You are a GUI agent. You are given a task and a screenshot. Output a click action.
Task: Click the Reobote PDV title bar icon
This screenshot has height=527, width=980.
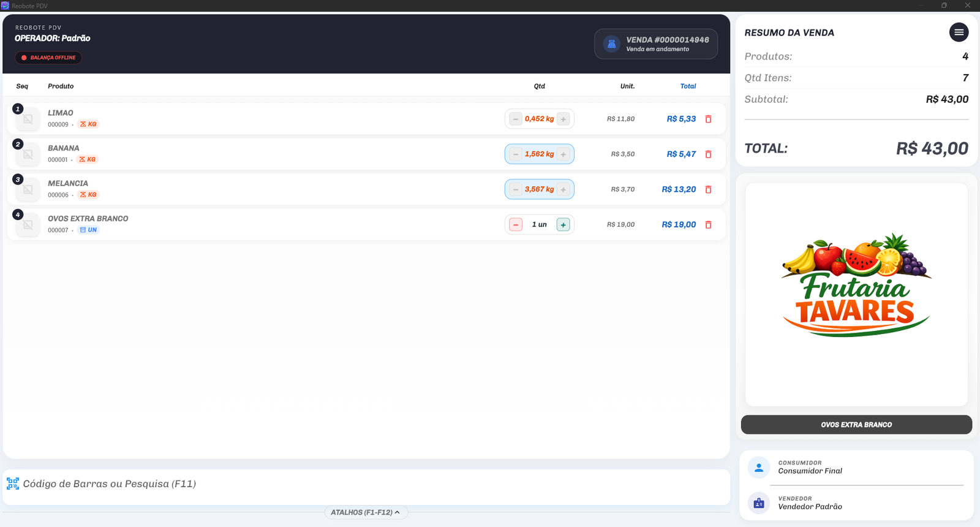(x=5, y=6)
